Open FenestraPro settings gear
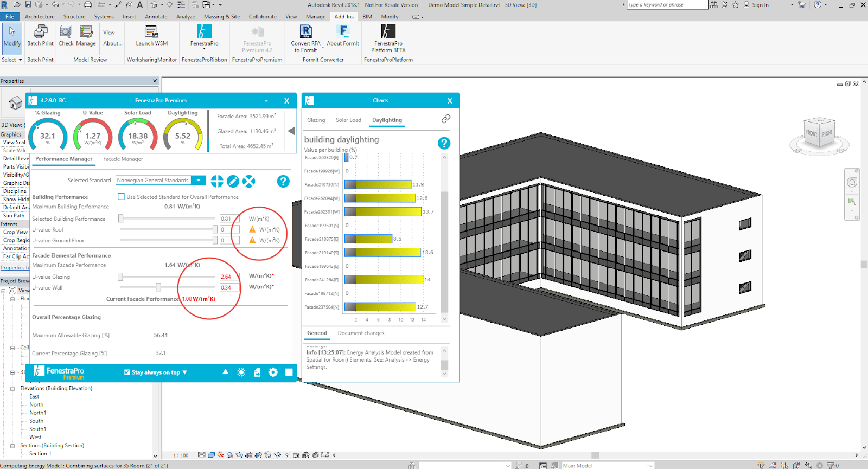 coord(273,372)
